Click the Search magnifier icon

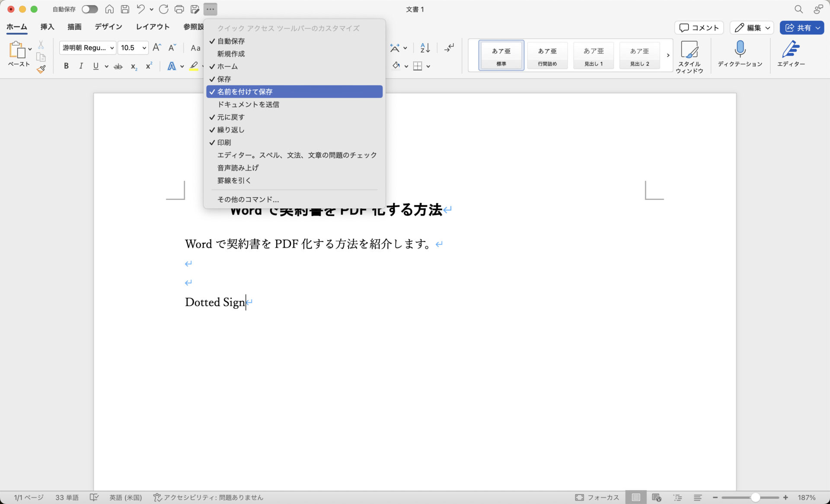tap(798, 9)
